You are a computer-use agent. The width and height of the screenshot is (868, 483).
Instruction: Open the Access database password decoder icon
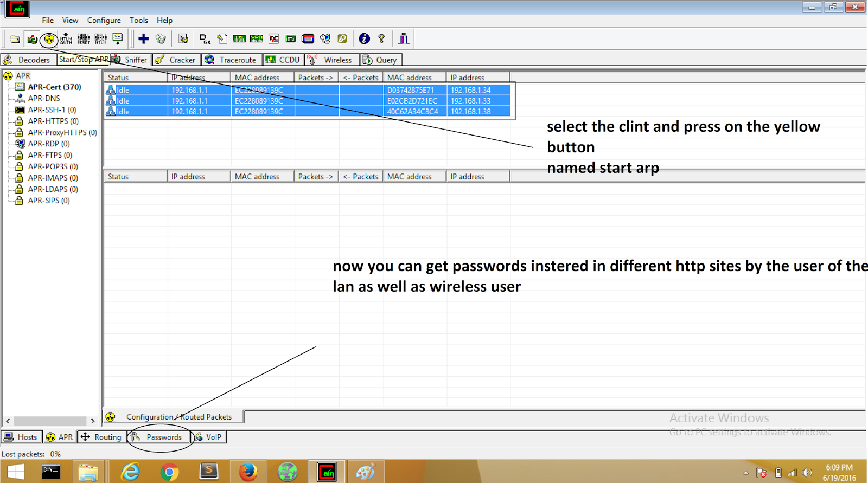coord(222,38)
